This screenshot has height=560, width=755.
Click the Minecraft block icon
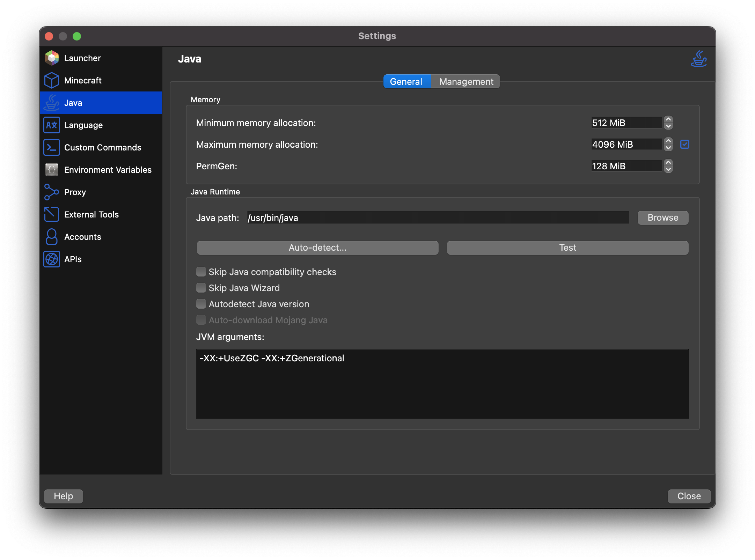52,80
